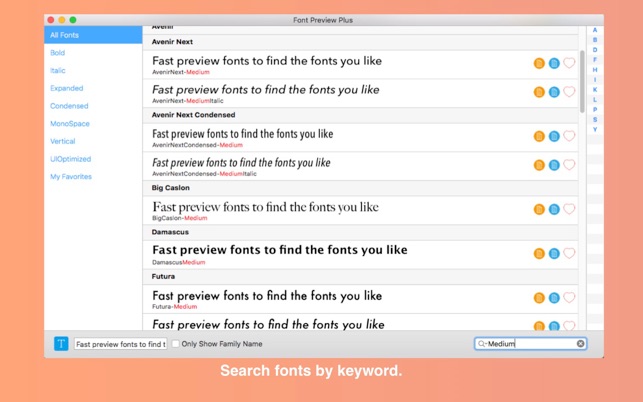The height and width of the screenshot is (402, 643).
Task: Select Condensed filter in sidebar
Action: pyautogui.click(x=69, y=106)
